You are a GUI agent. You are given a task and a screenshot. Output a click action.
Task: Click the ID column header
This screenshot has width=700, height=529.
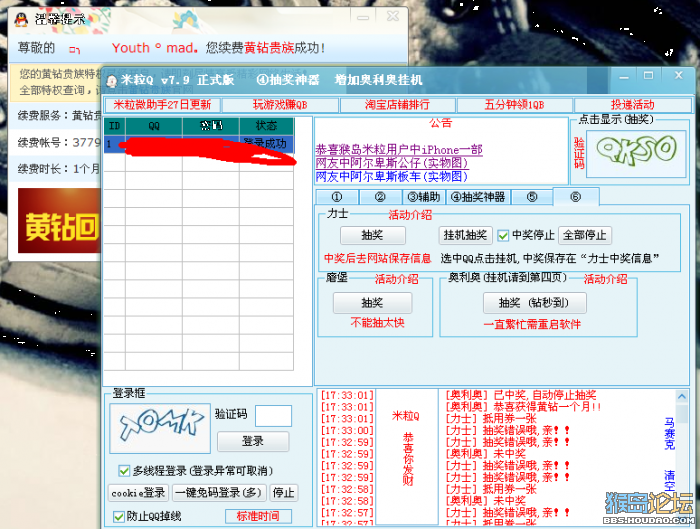(115, 126)
